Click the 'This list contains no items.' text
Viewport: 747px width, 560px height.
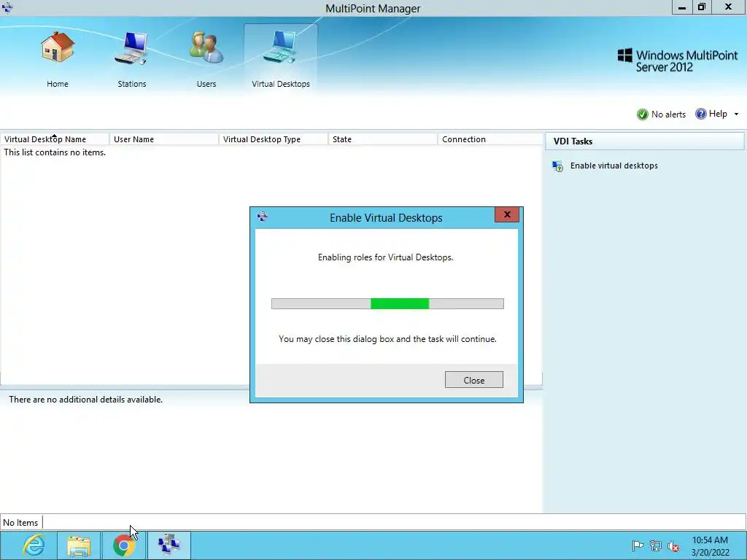55,152
